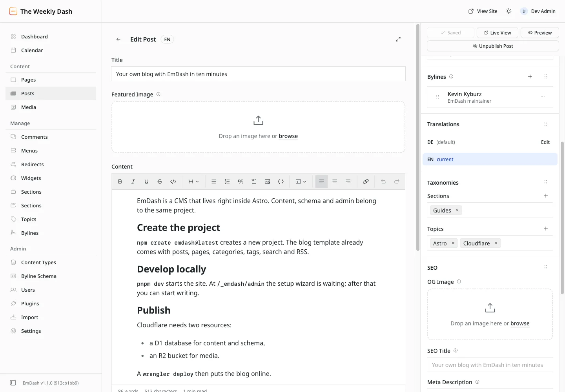Grab the SEO panel drag handle
The width and height of the screenshot is (565, 392).
coord(546,267)
